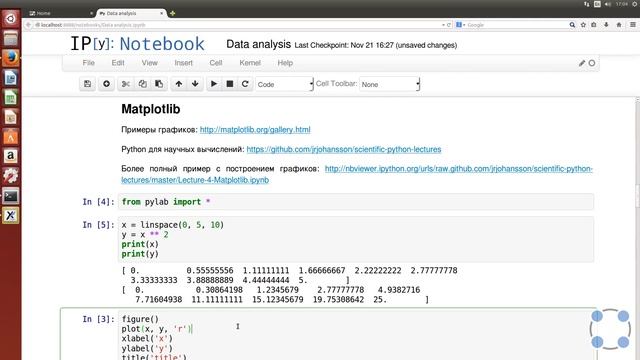Open LibreOffice Writer from the launcher
The height and width of the screenshot is (360, 640).
click(x=11, y=78)
